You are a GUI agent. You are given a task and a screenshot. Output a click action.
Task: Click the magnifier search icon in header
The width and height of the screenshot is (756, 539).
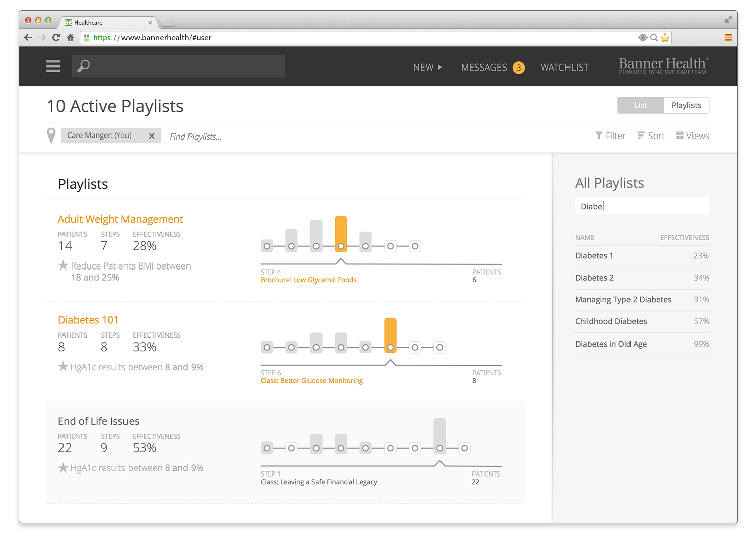84,66
